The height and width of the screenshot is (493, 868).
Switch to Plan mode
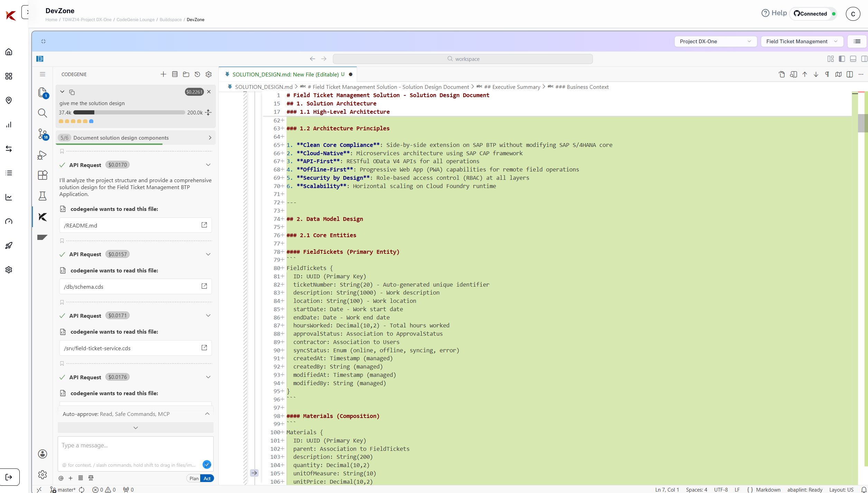tap(194, 478)
